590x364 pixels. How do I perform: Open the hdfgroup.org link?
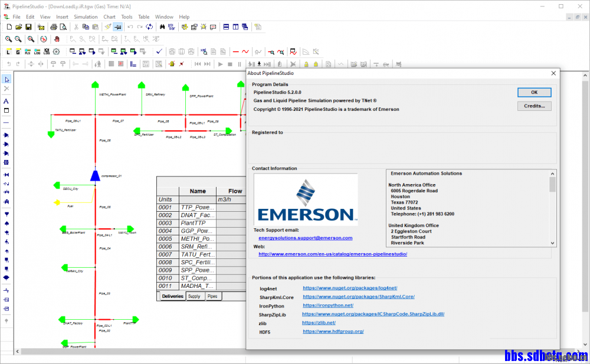click(x=333, y=331)
